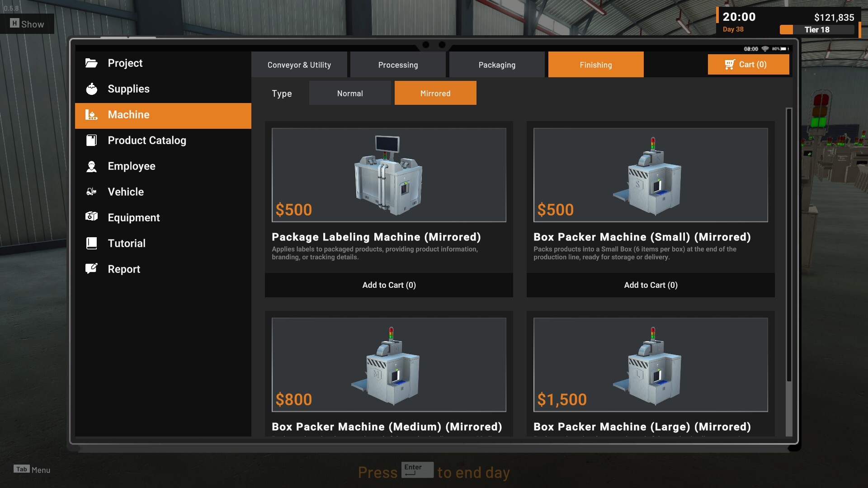Click the Project folder icon

(x=91, y=63)
